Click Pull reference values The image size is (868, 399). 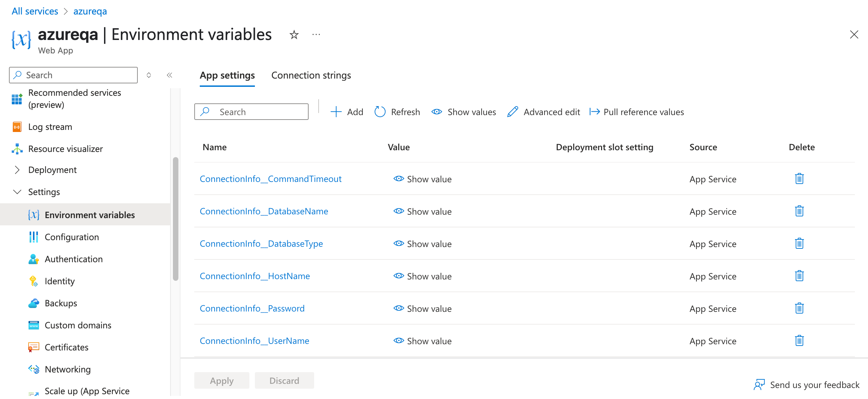pos(637,112)
